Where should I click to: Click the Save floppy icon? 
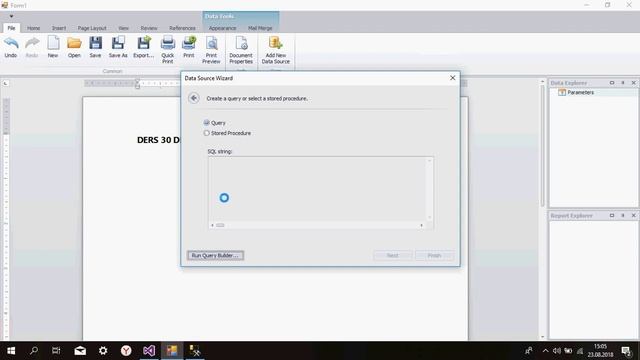point(96,47)
